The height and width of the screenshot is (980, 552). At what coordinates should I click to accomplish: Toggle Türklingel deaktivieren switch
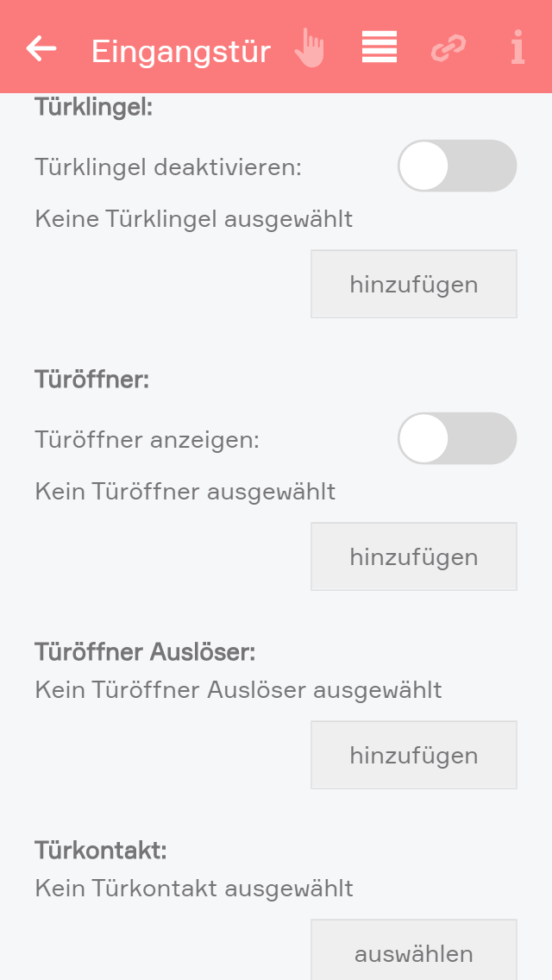tap(456, 166)
